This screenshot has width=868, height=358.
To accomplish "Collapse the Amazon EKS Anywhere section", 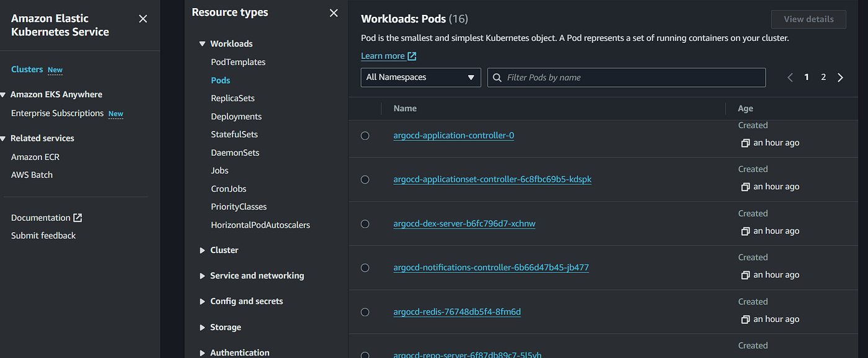I will 4,95.
